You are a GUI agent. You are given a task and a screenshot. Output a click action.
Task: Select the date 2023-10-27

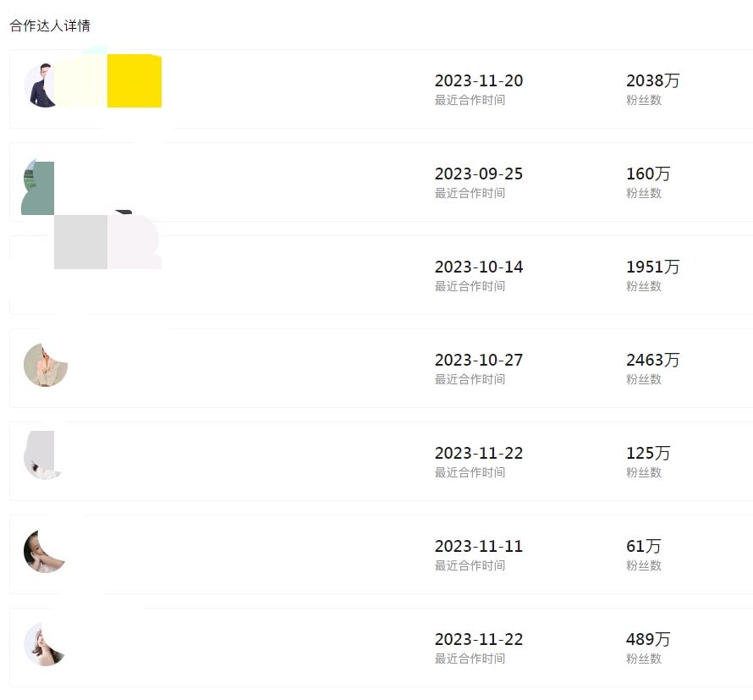[479, 361]
